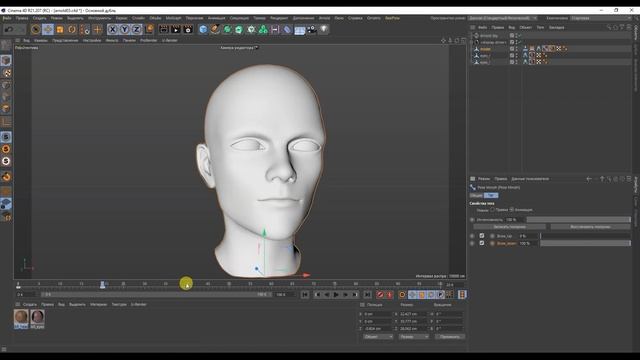The width and height of the screenshot is (640, 360).
Task: Toggle X axis lock
Action: 112,29
